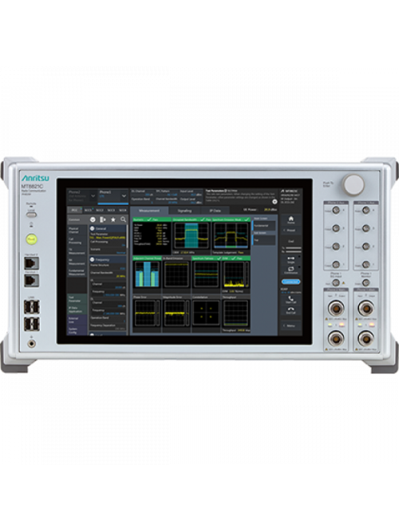399x532 pixels.
Task: Open Fundamental Measurement category
Action: click(77, 272)
